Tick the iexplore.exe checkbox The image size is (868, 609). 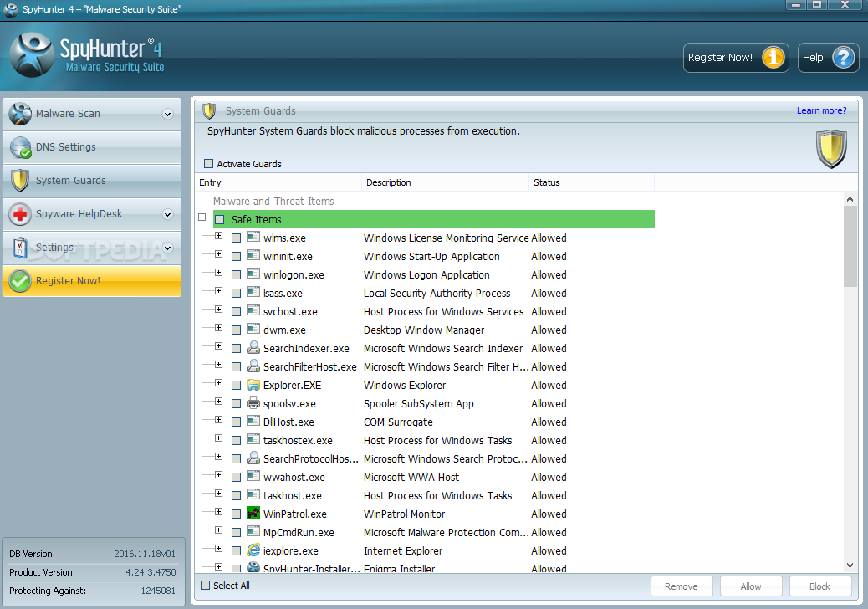[236, 551]
